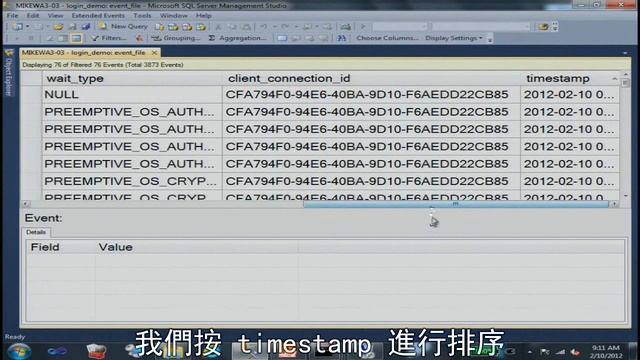Image resolution: width=640 pixels, height=360 pixels.
Task: Click the red toolbox taskbar icon
Action: (x=97, y=351)
